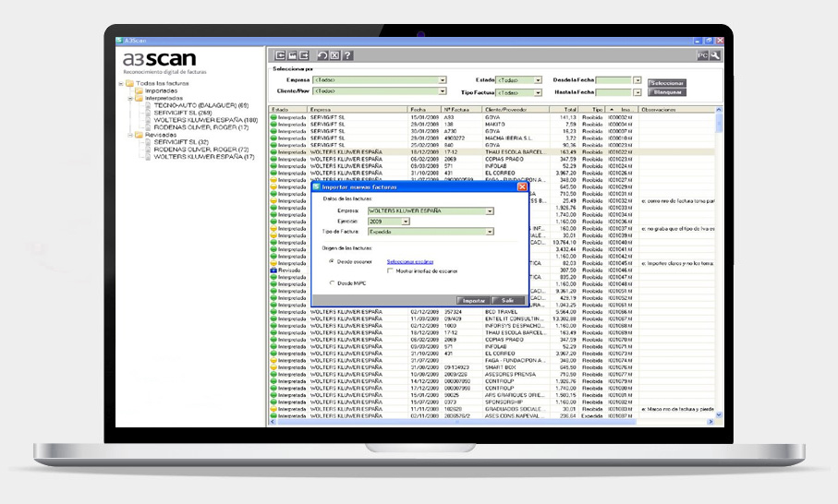Collapse the Interpretadas tree node

click(x=129, y=99)
